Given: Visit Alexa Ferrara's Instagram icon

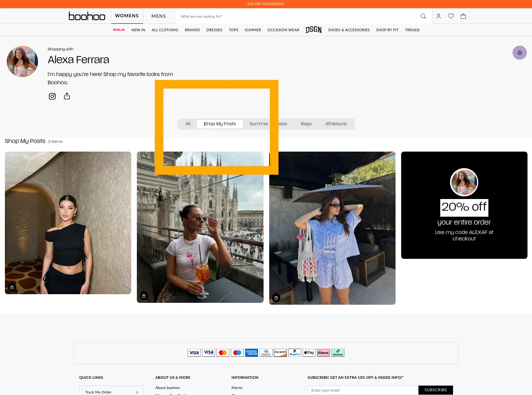Looking at the screenshot, I should (x=52, y=96).
